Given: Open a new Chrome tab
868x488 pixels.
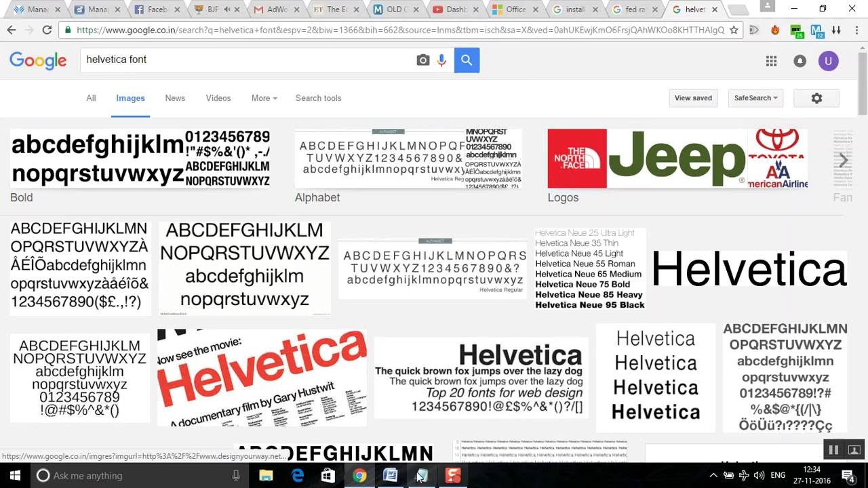Looking at the screenshot, I should 738,9.
